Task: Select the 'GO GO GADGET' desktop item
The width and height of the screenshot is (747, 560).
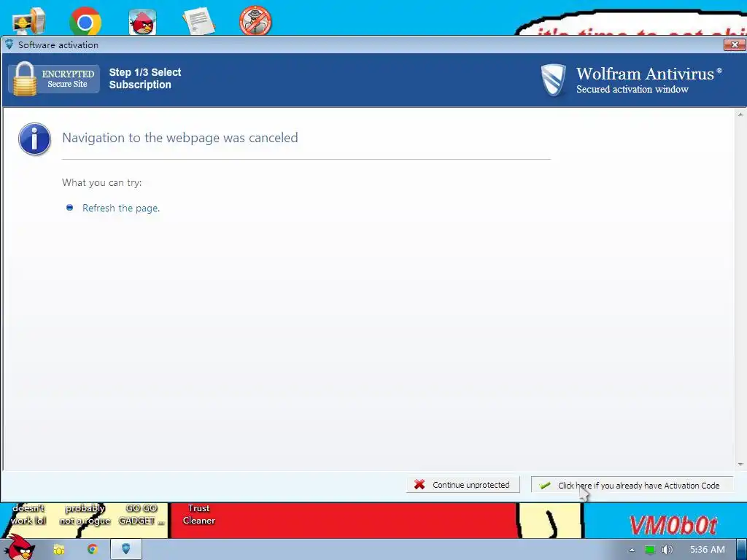Action: 142,515
